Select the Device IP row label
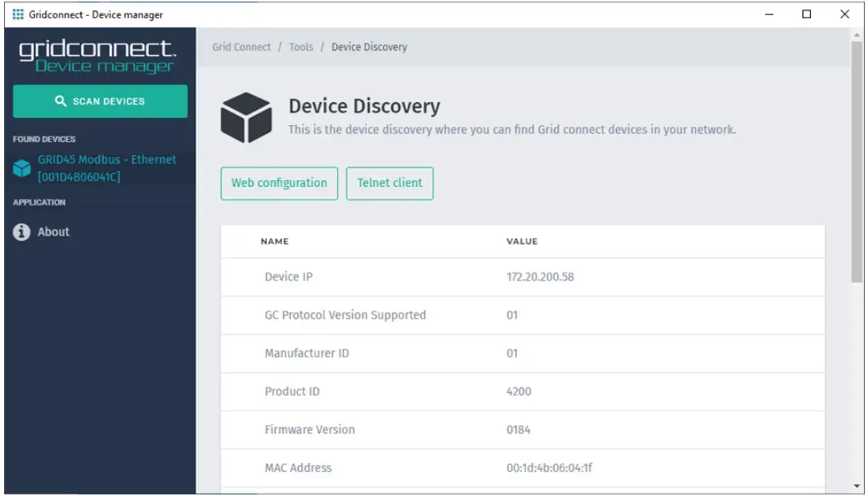 click(289, 277)
